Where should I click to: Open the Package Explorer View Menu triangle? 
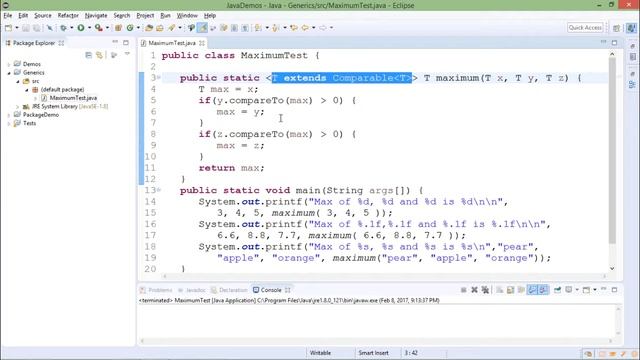pos(127,54)
